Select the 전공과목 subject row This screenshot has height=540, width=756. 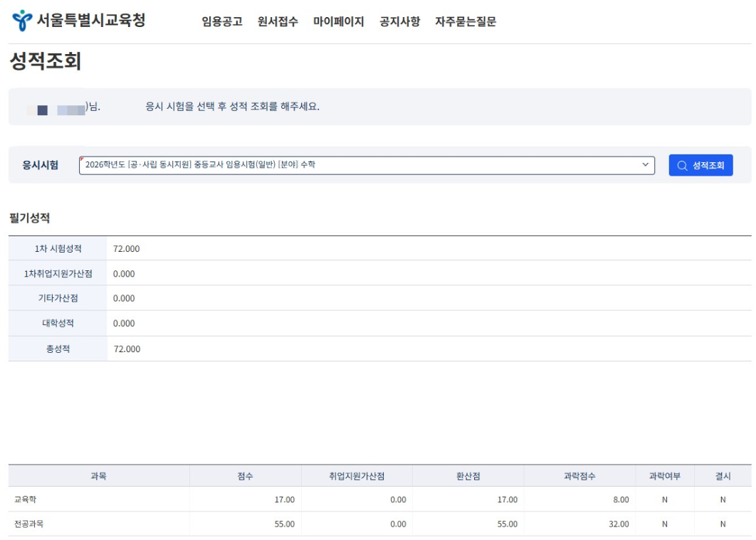click(28, 524)
